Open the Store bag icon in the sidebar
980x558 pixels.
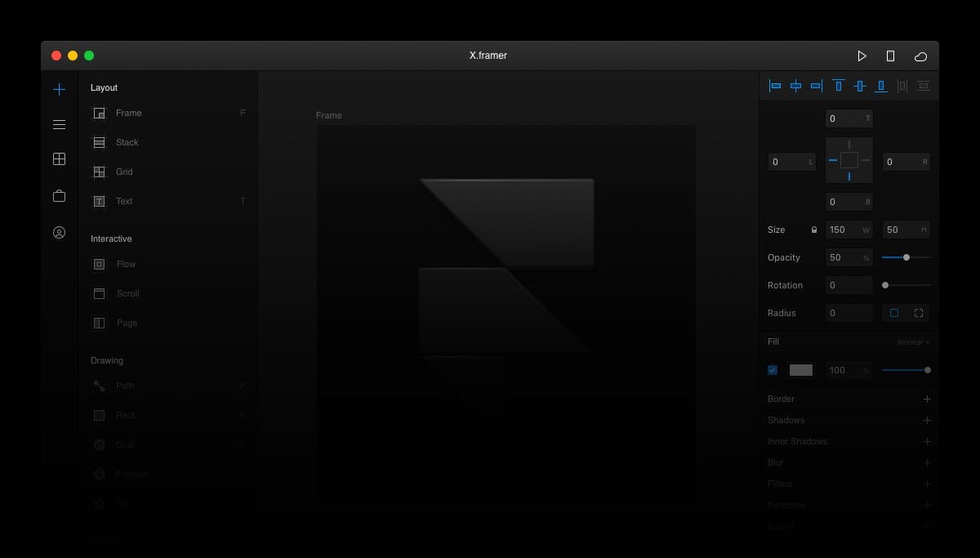pyautogui.click(x=59, y=196)
